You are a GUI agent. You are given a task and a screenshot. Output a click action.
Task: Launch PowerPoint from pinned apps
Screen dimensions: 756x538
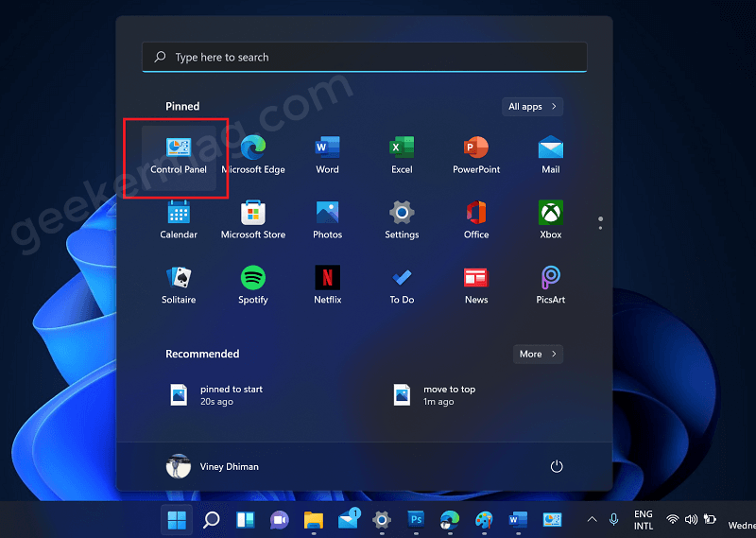[x=476, y=156]
